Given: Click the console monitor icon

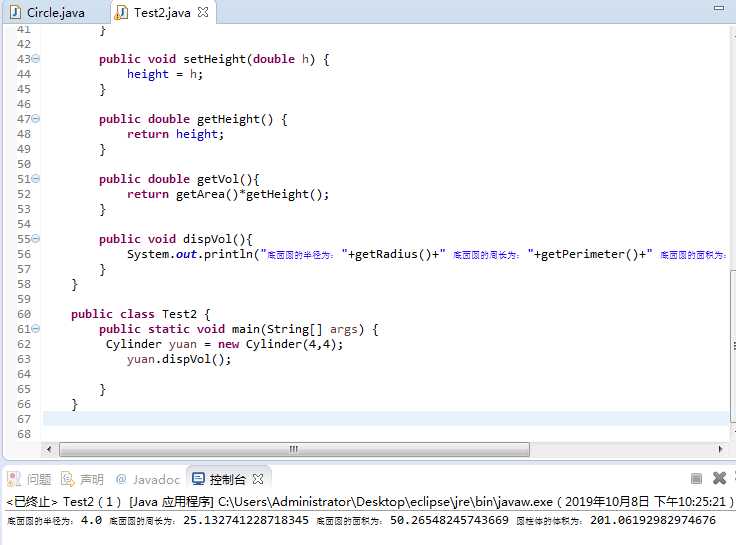Looking at the screenshot, I should coord(199,479).
